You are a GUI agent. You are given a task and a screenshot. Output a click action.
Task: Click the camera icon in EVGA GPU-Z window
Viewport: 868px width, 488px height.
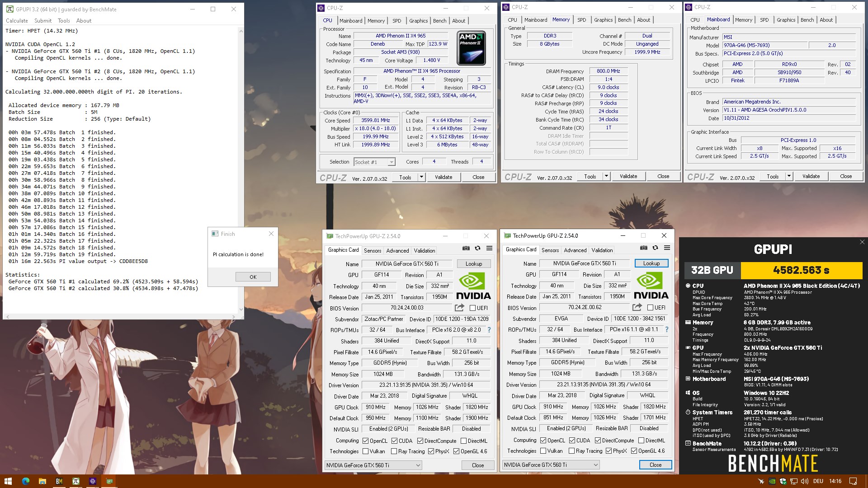[643, 248]
